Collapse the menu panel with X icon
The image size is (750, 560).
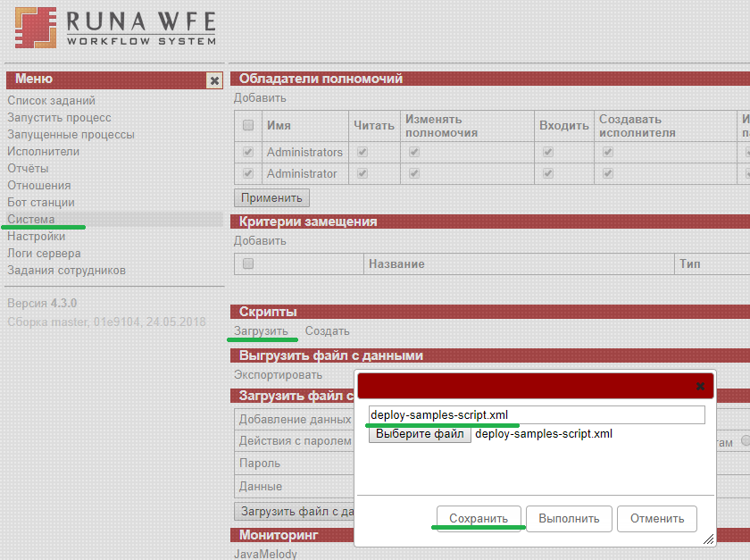tap(214, 80)
